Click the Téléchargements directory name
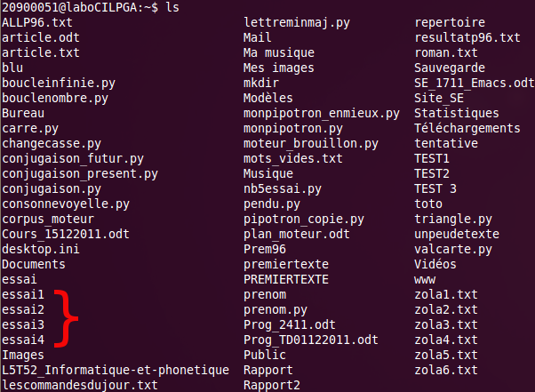 coord(467,129)
